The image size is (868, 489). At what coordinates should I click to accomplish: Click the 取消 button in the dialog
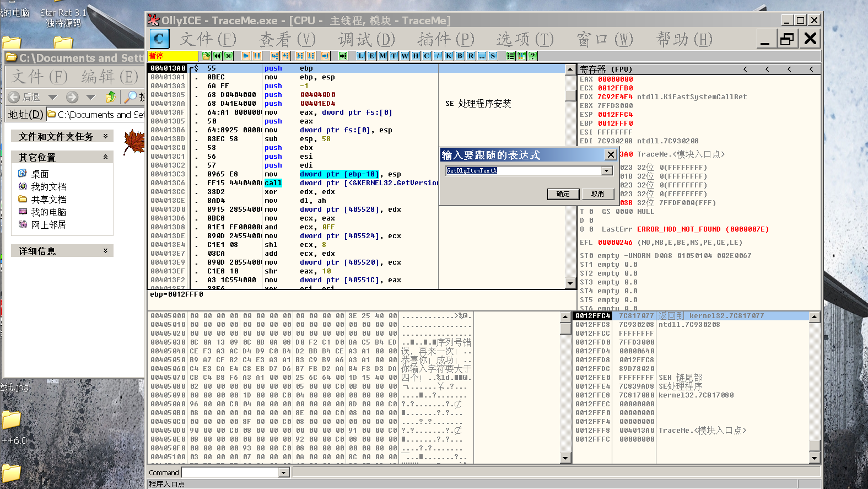tap(597, 194)
